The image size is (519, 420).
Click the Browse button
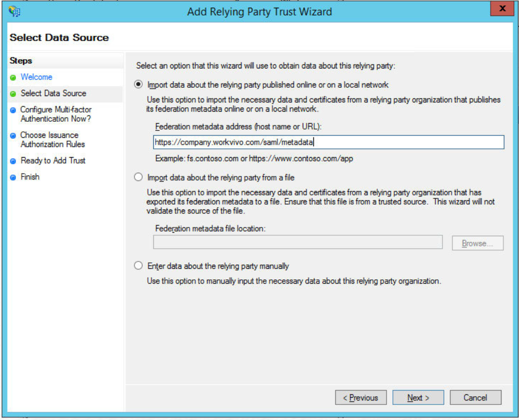(478, 243)
